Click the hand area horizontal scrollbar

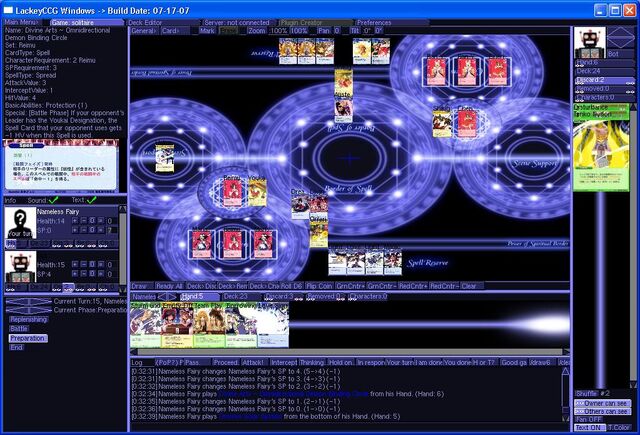click(349, 352)
